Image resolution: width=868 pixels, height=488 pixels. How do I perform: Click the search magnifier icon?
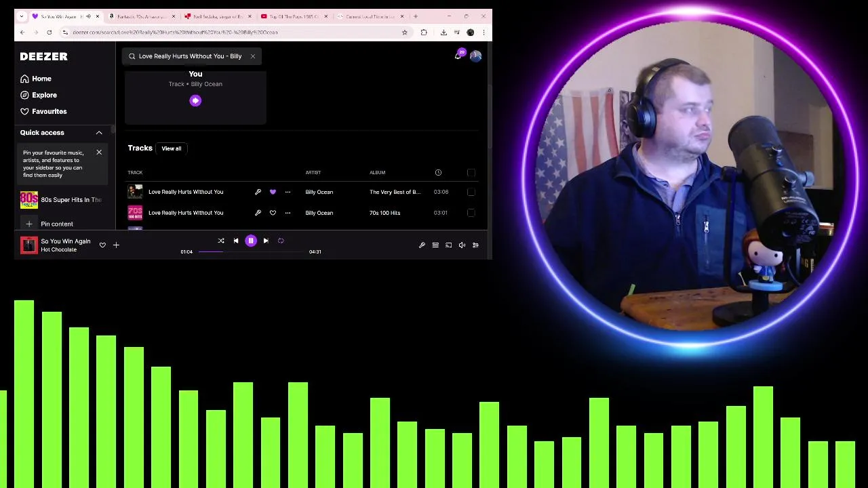click(x=132, y=56)
